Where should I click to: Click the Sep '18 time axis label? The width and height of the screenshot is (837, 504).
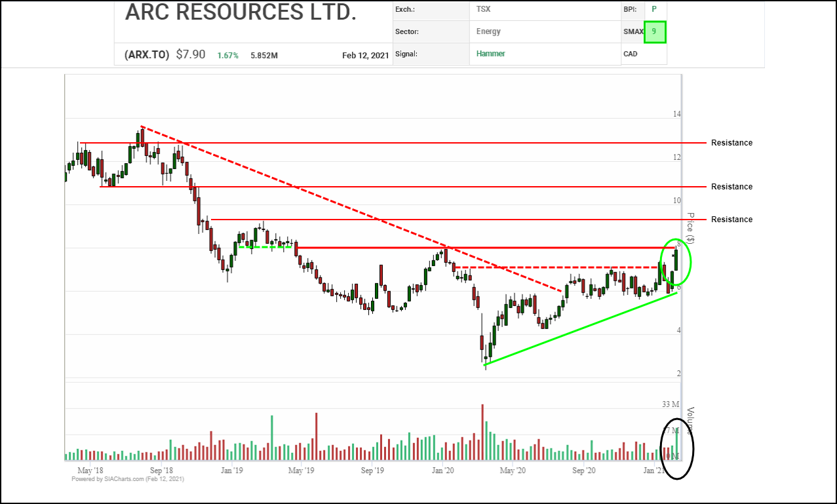point(161,471)
